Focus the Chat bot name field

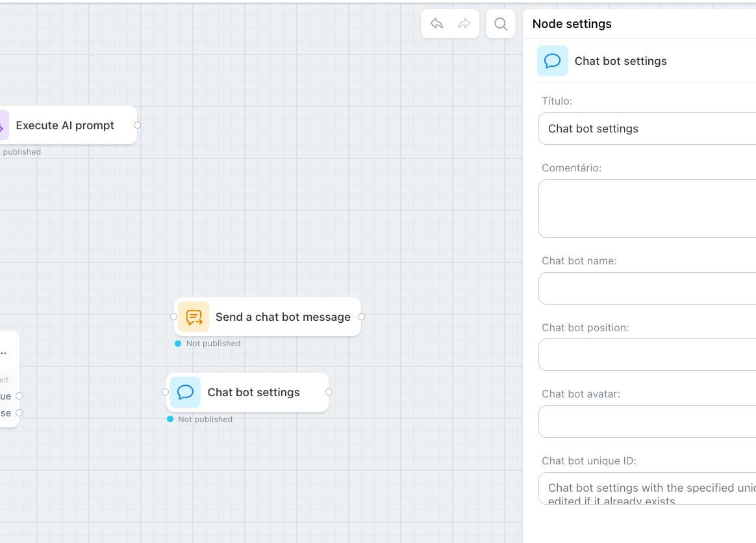647,288
